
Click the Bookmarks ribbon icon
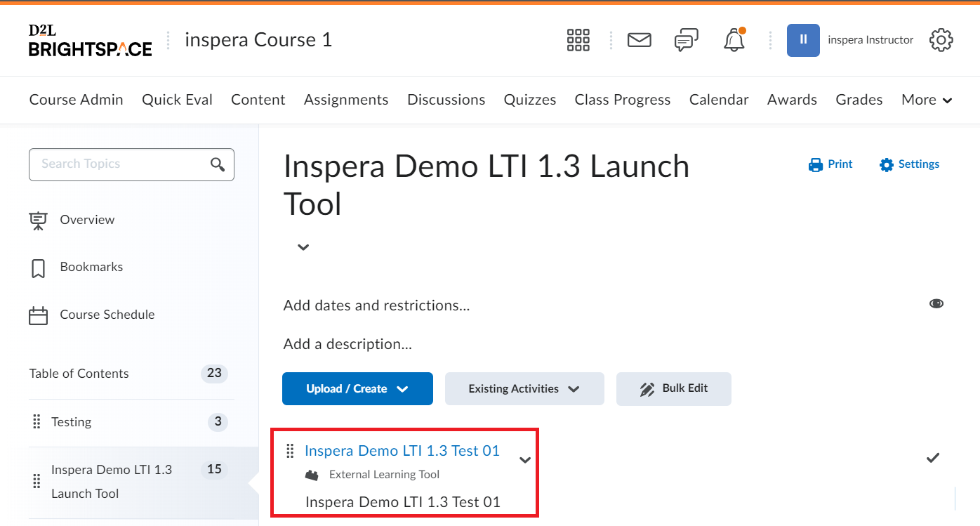[38, 268]
